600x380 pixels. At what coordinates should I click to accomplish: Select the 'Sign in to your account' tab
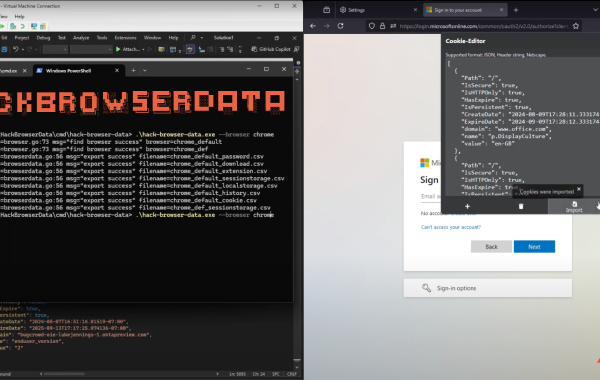(x=465, y=10)
